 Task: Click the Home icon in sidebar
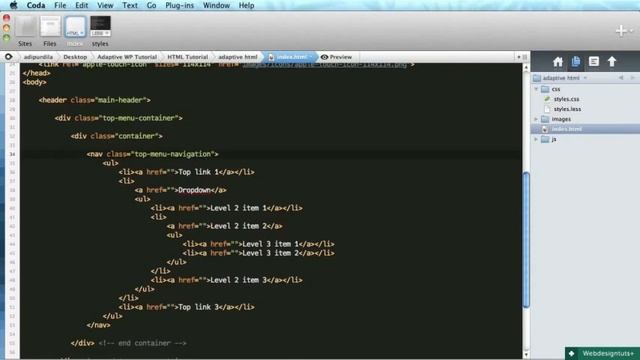point(558,62)
